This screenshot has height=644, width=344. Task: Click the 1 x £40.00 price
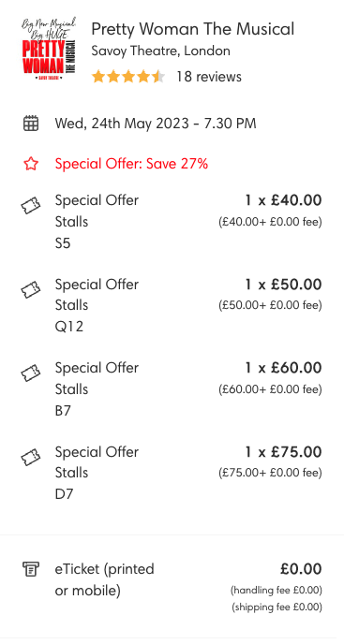283,200
